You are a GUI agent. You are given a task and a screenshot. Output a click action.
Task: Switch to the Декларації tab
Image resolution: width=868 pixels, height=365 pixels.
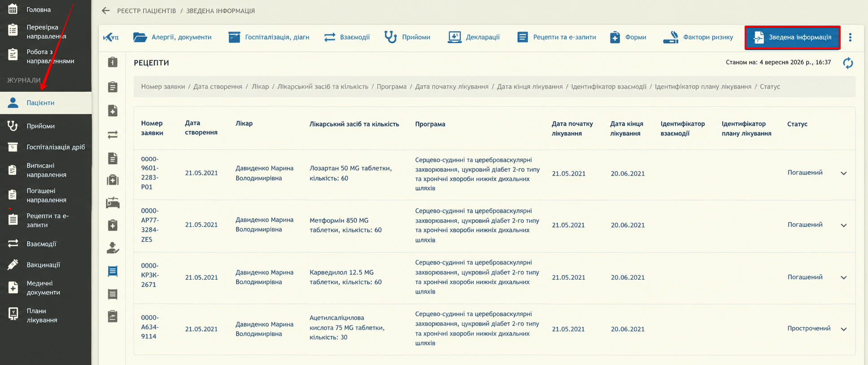click(474, 37)
